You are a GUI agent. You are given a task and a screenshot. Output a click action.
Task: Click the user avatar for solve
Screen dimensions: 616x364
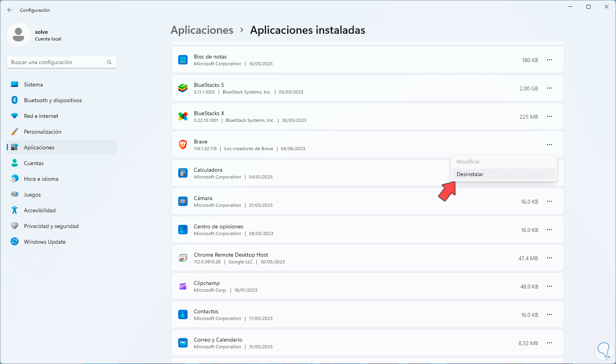(x=18, y=35)
